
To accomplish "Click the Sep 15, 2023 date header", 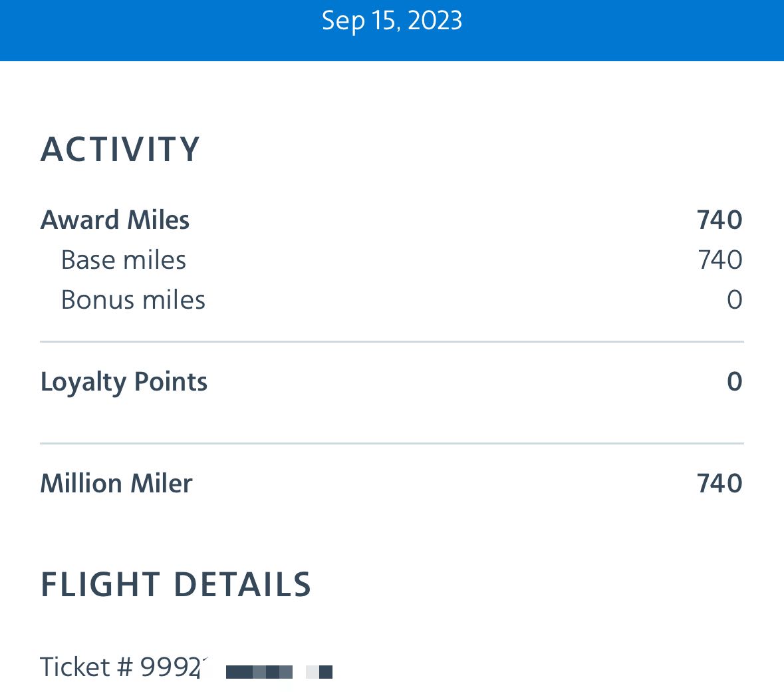I will click(392, 21).
